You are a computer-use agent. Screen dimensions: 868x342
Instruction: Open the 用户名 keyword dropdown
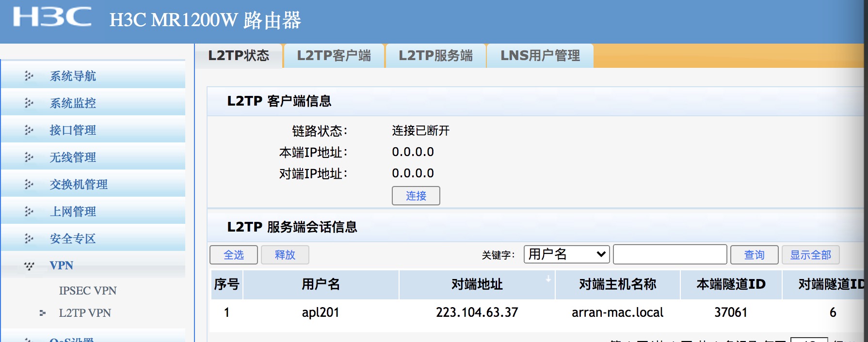(x=567, y=254)
